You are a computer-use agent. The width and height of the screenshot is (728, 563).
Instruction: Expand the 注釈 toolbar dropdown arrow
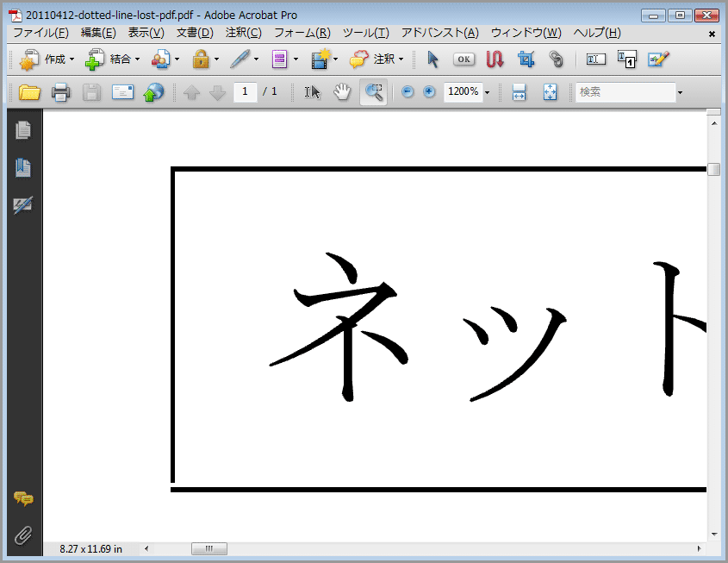(401, 59)
